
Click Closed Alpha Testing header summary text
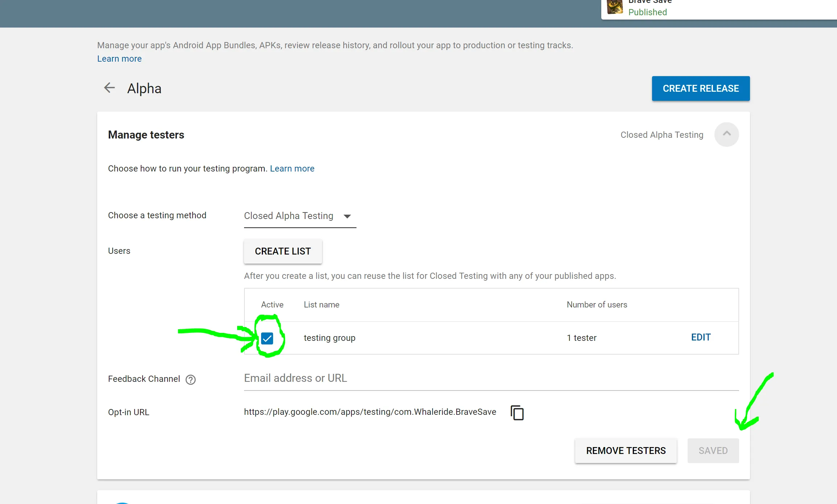point(661,135)
